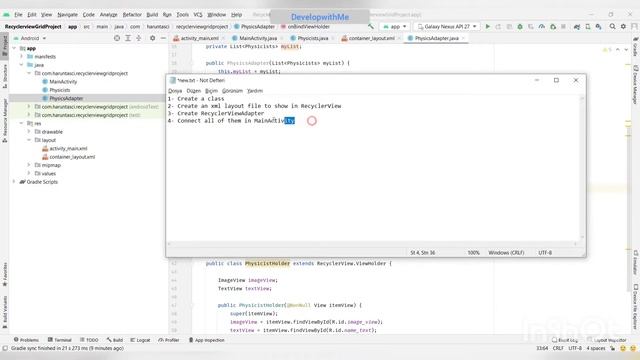640x360 pixels.
Task: Run the app with green play button
Action: pyautogui.click(x=487, y=27)
